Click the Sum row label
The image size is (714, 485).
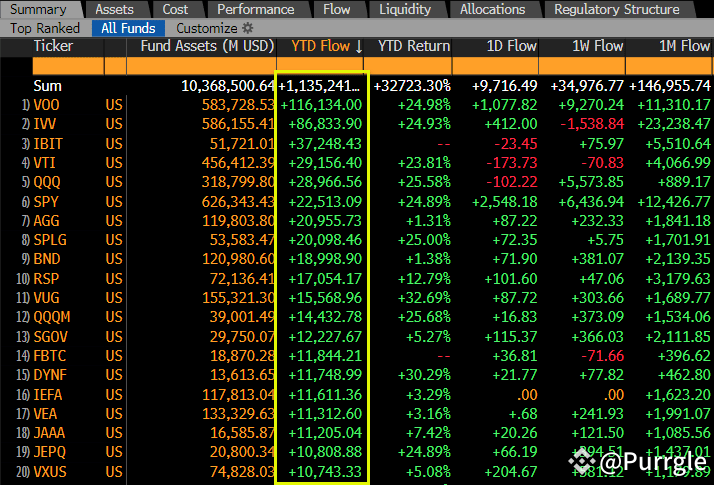pyautogui.click(x=47, y=86)
